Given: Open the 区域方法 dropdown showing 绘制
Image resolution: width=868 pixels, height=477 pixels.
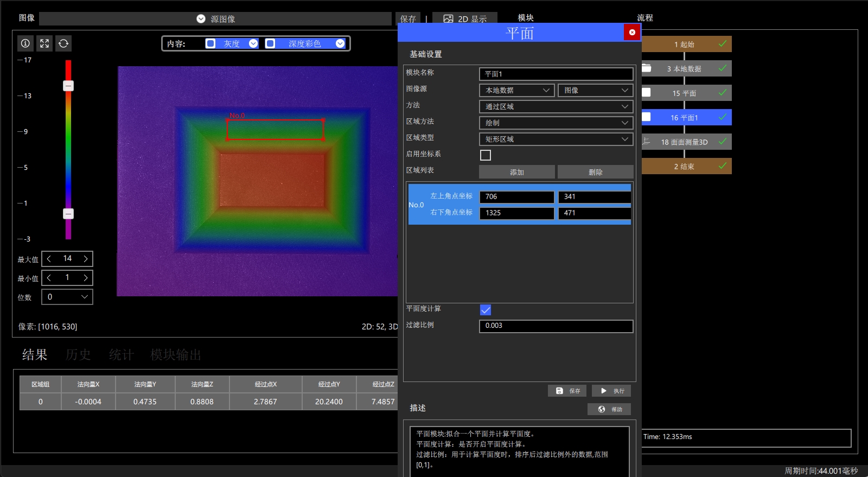Looking at the screenshot, I should pos(556,123).
